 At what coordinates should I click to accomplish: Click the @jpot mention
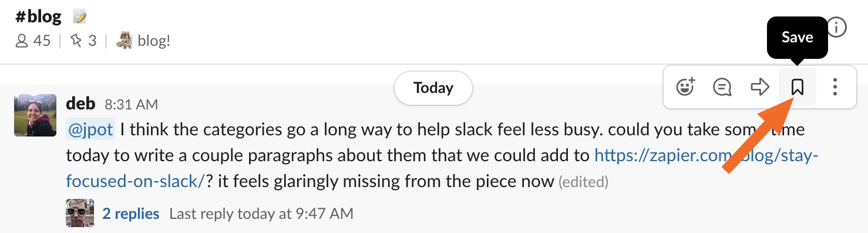91,129
